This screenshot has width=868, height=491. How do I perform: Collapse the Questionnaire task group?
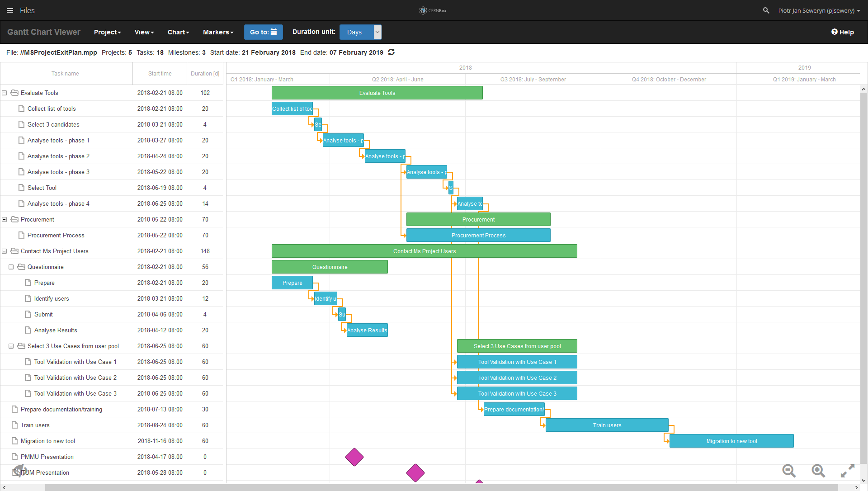[12, 267]
